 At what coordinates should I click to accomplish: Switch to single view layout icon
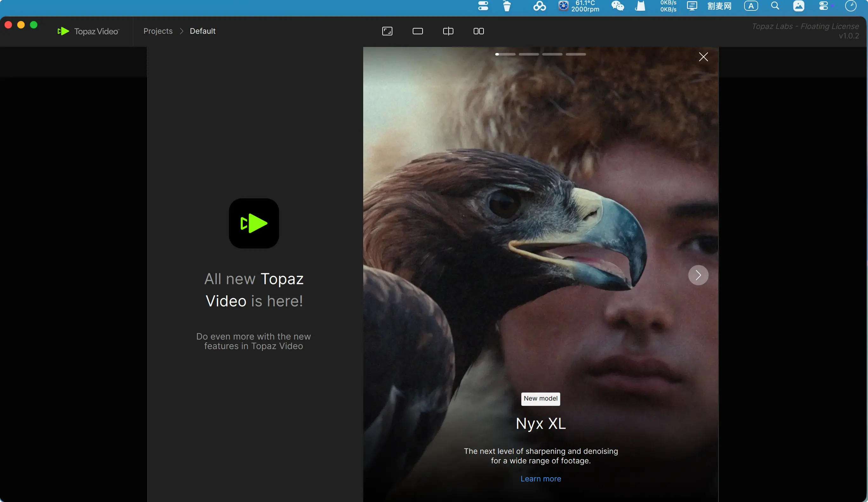417,31
